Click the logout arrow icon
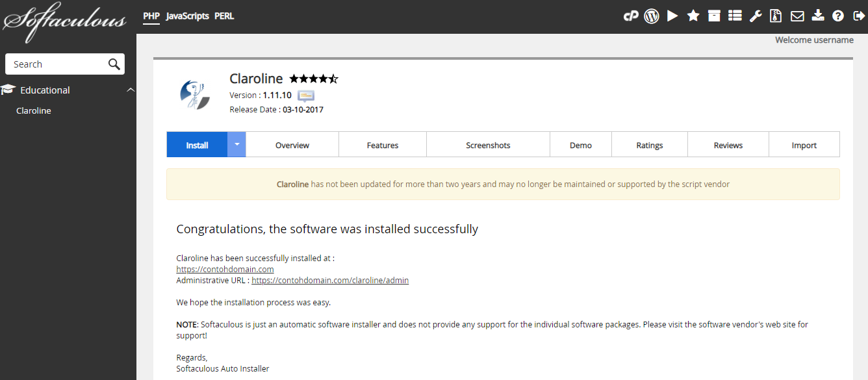Screen dimensions: 868x380 858,16
